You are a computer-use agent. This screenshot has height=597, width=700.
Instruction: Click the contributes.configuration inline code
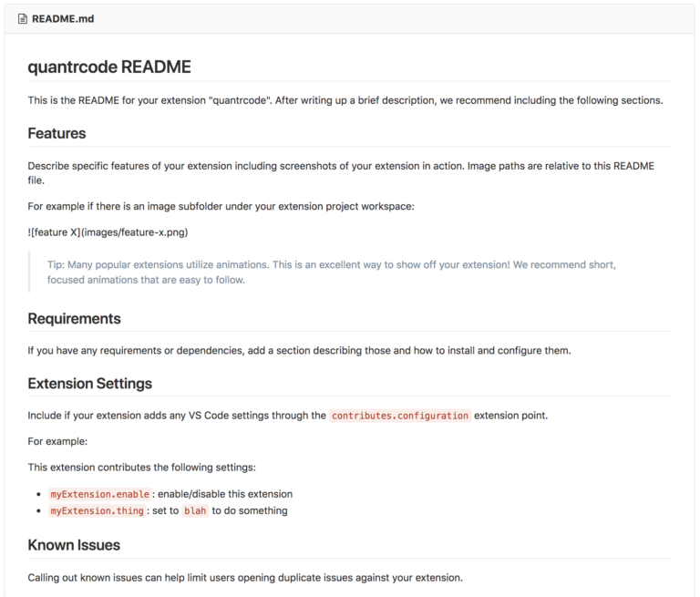pos(400,416)
